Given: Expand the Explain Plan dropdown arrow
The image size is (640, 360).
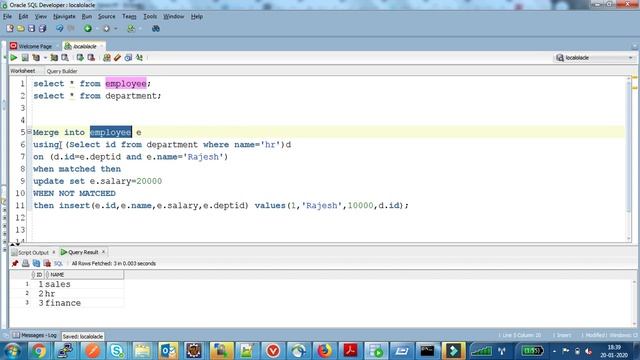Looking at the screenshot, I should pos(45,58).
